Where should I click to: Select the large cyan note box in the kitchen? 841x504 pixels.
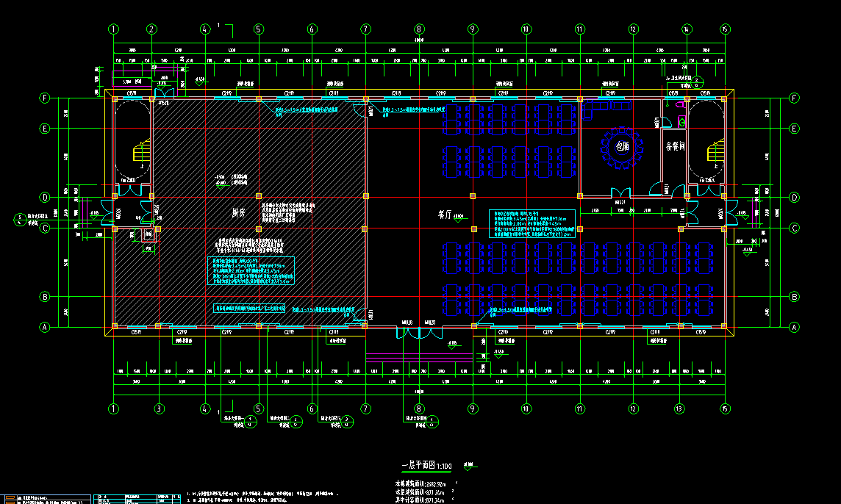pos(254,270)
